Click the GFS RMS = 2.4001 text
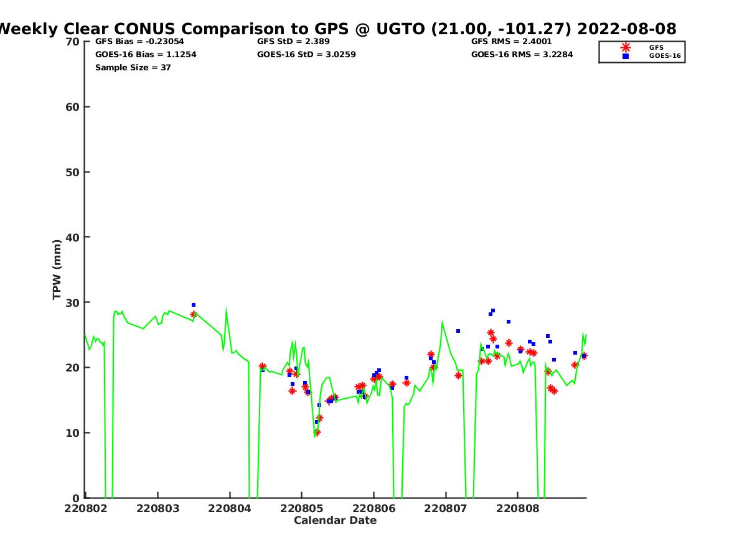Viewport: 747px width, 560px height. coord(511,42)
